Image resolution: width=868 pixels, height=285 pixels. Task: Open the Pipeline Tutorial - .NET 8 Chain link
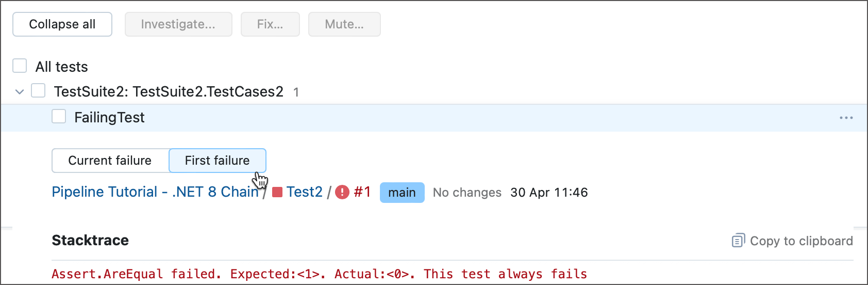point(155,192)
